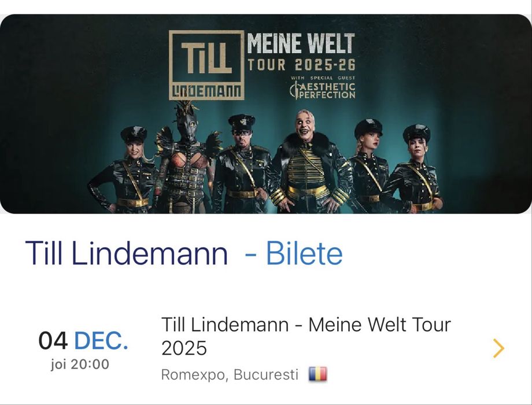Click the MEINE WELT banner title
532x405 pixels.
pos(301,45)
